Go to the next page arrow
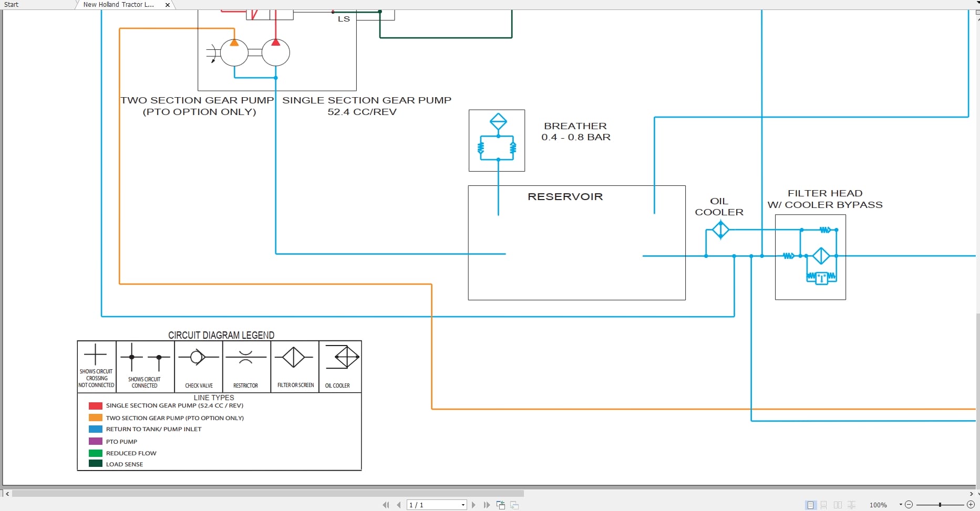This screenshot has height=511, width=980. pyautogui.click(x=473, y=505)
